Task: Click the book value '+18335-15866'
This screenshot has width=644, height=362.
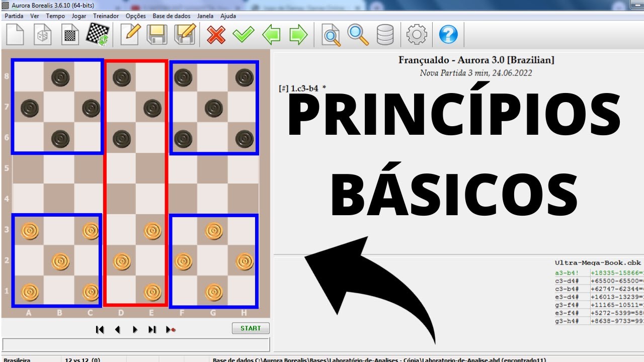Action: (615, 273)
